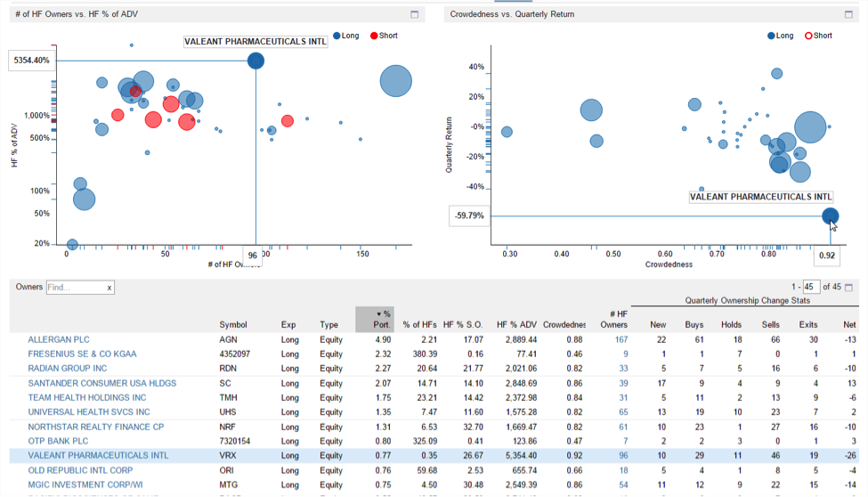Sort by Buys column header
868x497 pixels.
click(x=694, y=325)
